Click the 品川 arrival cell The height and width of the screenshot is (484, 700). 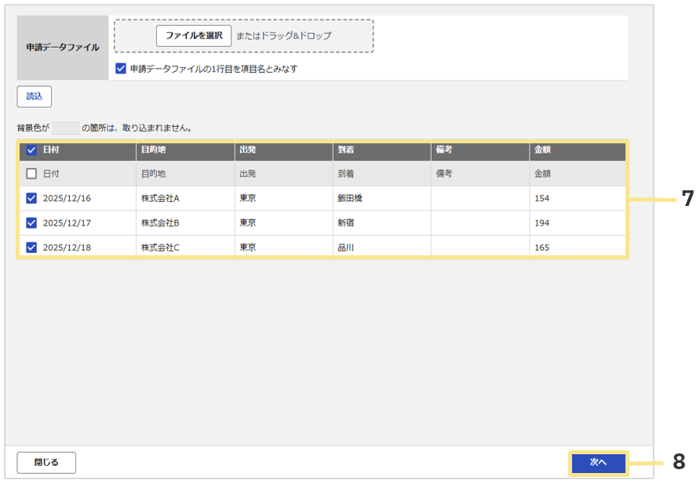coord(382,247)
